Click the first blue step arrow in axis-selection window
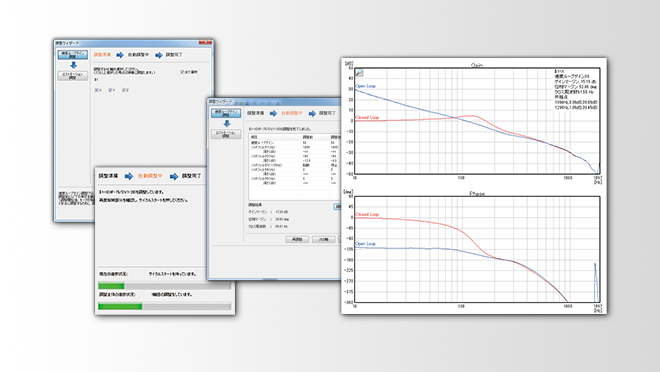Viewport: 660px width, 372px height. (x=120, y=55)
